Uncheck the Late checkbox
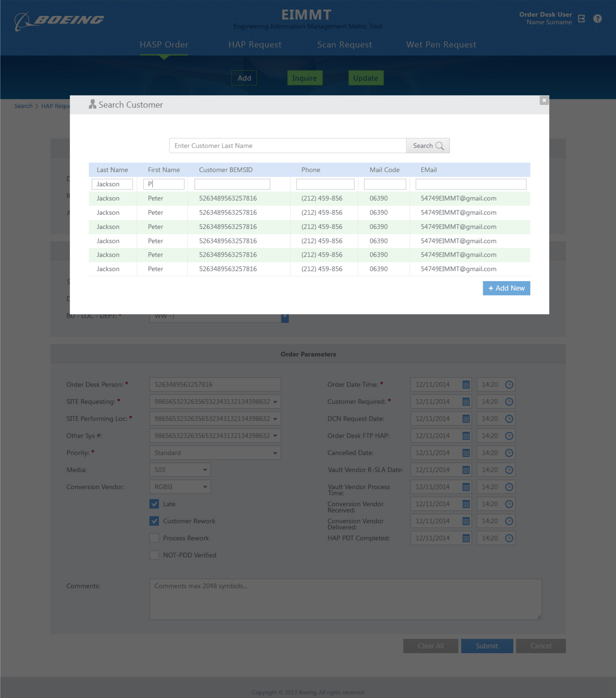 coord(154,504)
